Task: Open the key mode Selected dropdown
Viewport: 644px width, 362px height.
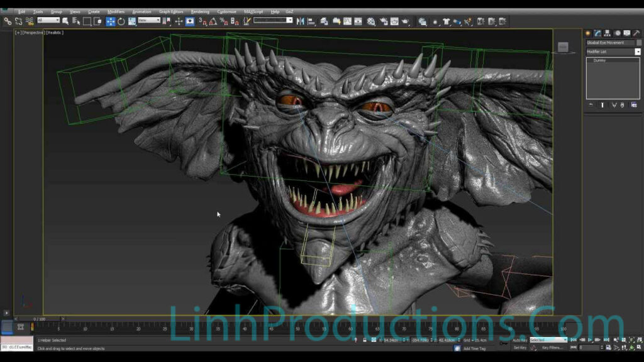Action: point(548,340)
